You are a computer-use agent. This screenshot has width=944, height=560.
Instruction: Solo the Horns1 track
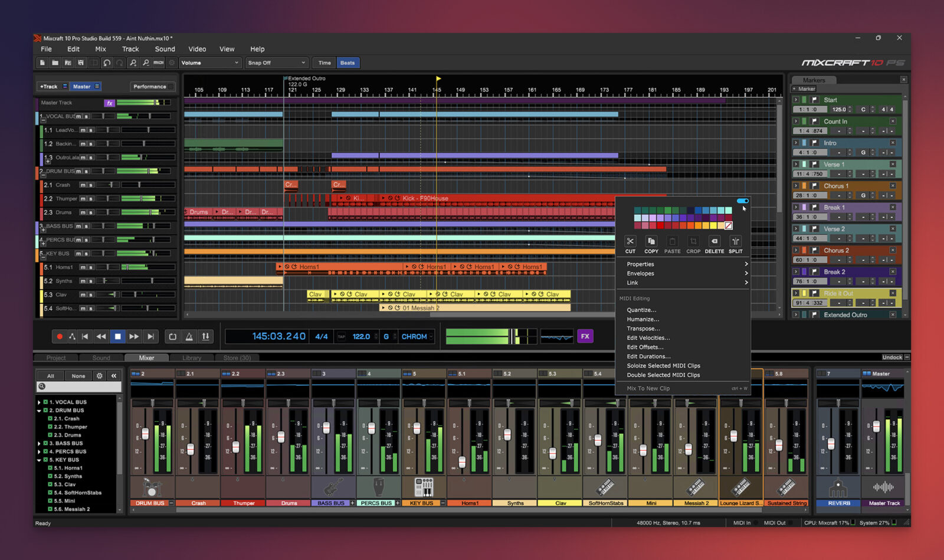[90, 267]
